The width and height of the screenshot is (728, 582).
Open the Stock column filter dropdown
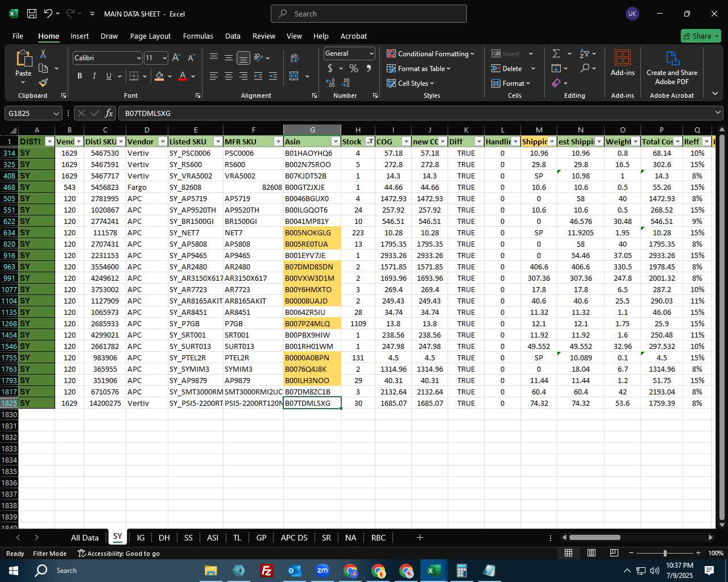click(370, 142)
